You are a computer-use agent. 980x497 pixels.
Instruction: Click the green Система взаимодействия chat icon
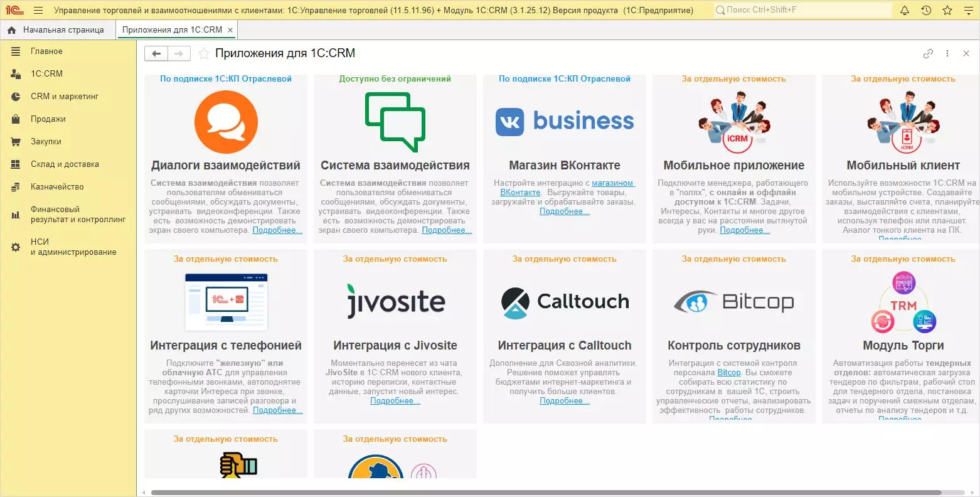(x=395, y=122)
